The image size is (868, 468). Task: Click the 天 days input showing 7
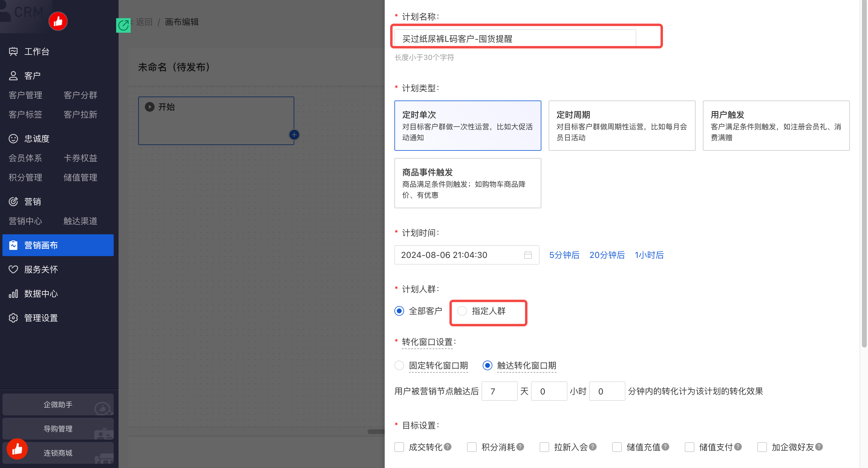(x=499, y=391)
